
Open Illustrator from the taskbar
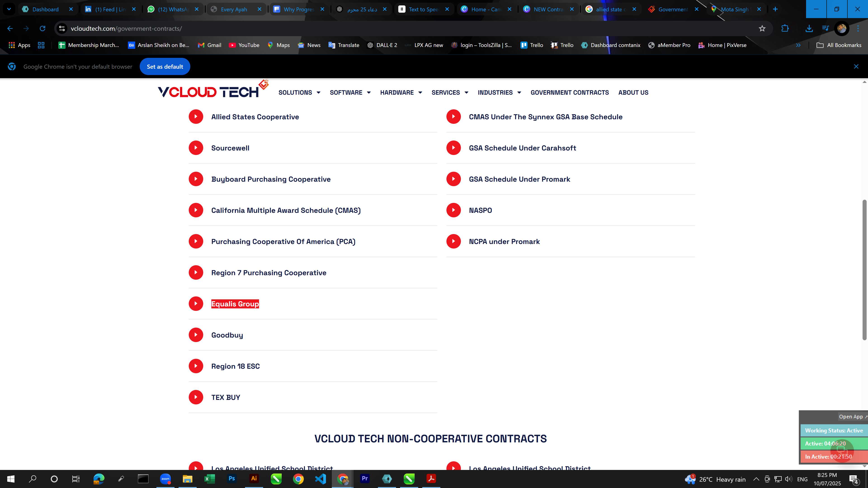(254, 479)
